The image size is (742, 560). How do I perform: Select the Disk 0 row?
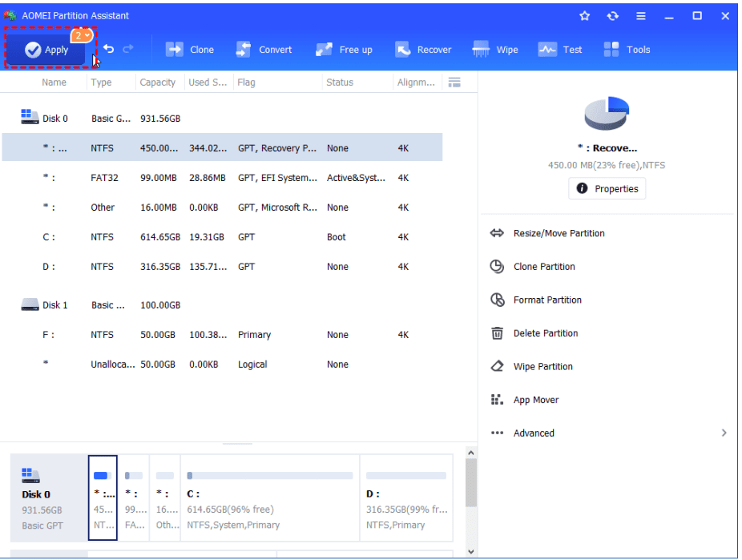(x=222, y=119)
